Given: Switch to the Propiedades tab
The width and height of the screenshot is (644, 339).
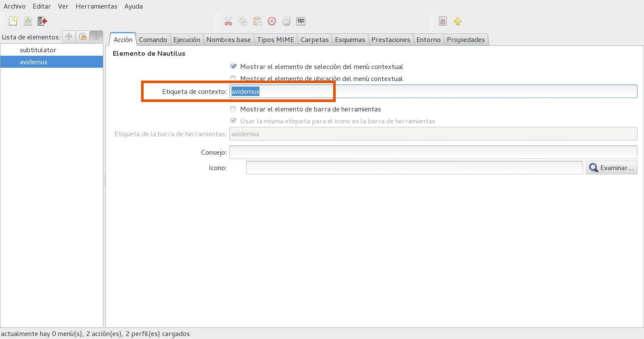Looking at the screenshot, I should point(466,39).
